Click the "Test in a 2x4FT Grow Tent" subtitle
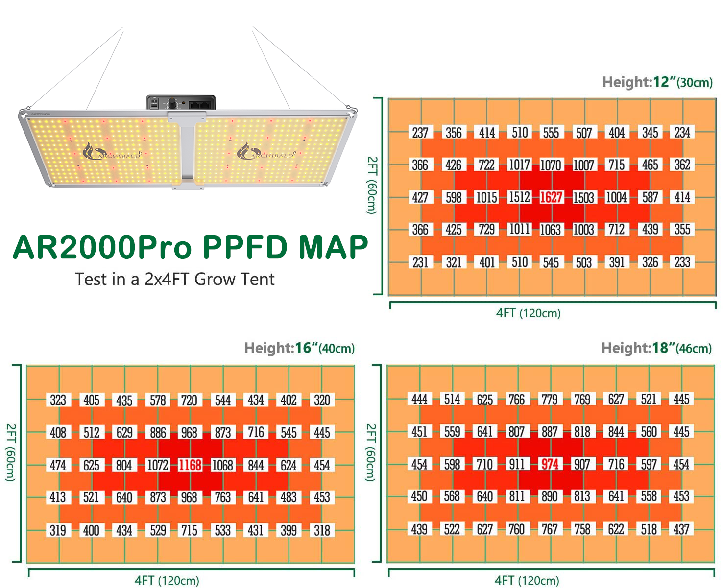This screenshot has width=723, height=588. click(175, 279)
